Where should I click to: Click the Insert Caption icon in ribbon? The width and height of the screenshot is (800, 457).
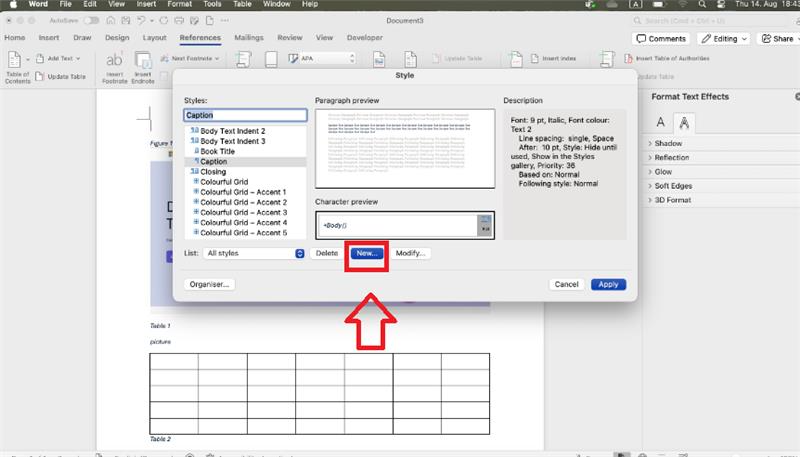click(379, 59)
